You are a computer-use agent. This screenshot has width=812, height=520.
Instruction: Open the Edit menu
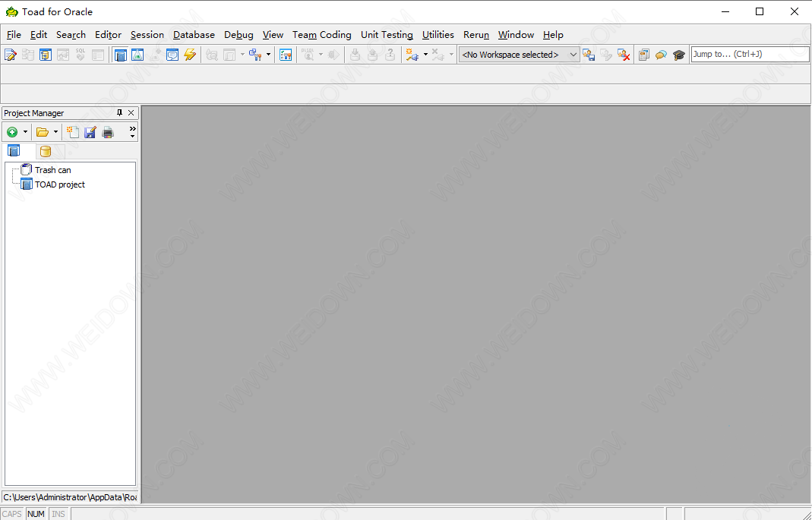point(39,35)
